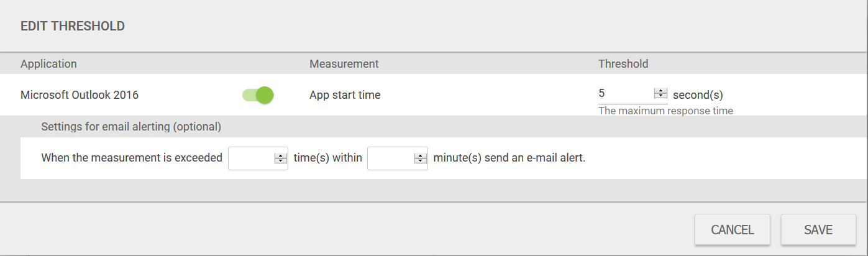Click the Threshold column header
The width and height of the screenshot is (868, 256).
click(623, 64)
